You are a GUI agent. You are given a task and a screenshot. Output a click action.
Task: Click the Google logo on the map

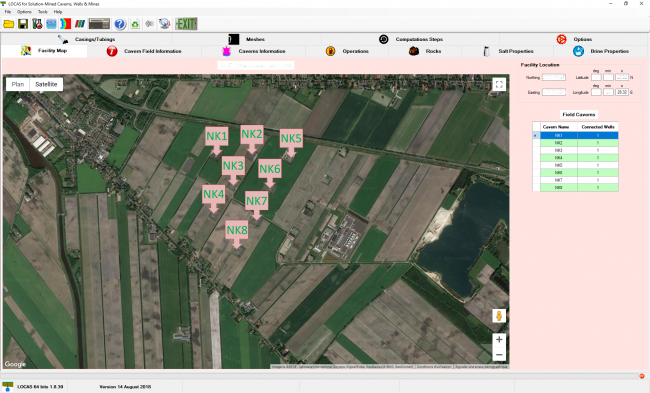click(15, 364)
